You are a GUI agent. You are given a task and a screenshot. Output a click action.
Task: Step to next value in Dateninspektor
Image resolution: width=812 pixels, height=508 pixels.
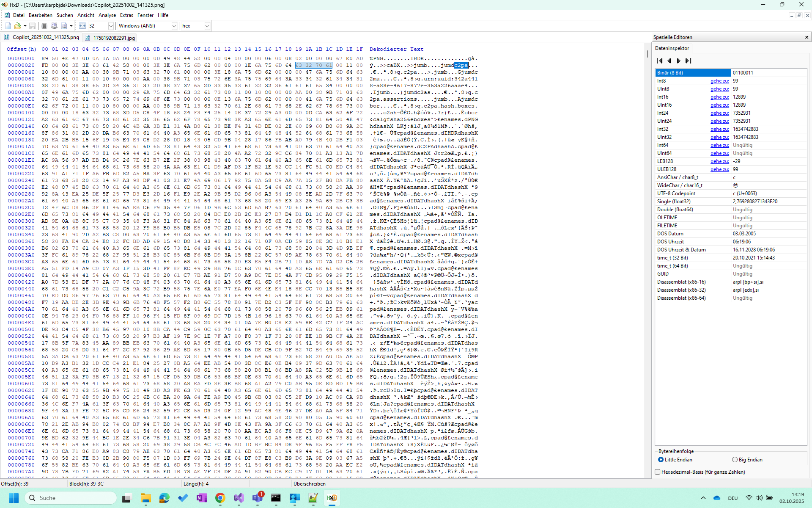pyautogui.click(x=679, y=61)
